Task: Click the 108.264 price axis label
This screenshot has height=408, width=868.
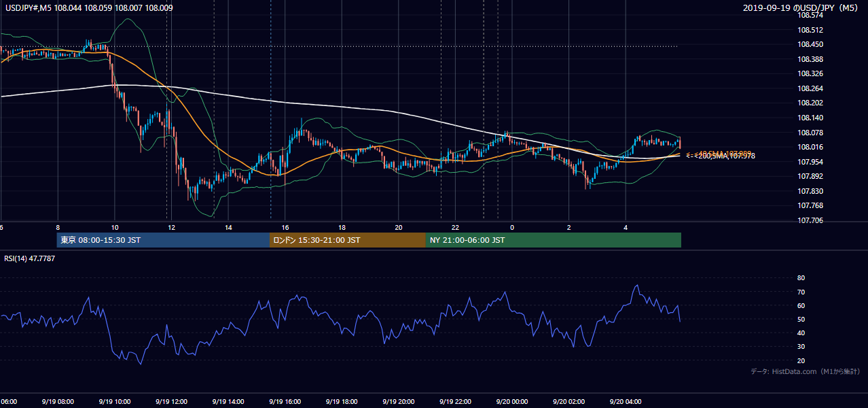Action: 809,88
